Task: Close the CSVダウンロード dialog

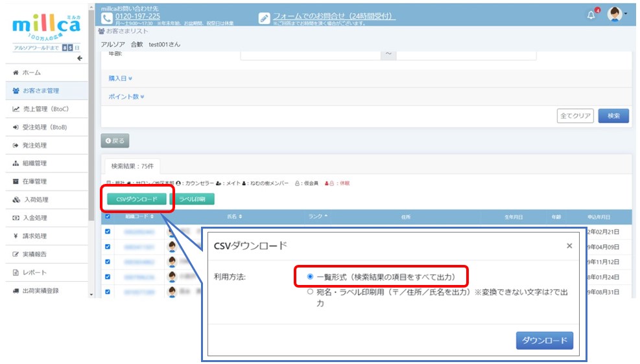Action: click(x=569, y=246)
